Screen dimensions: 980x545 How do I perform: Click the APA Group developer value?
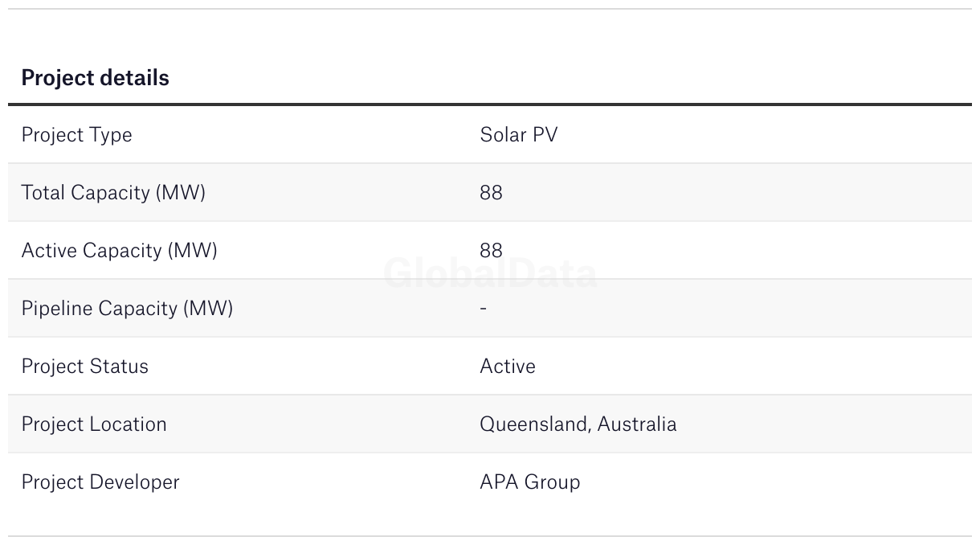pos(529,482)
